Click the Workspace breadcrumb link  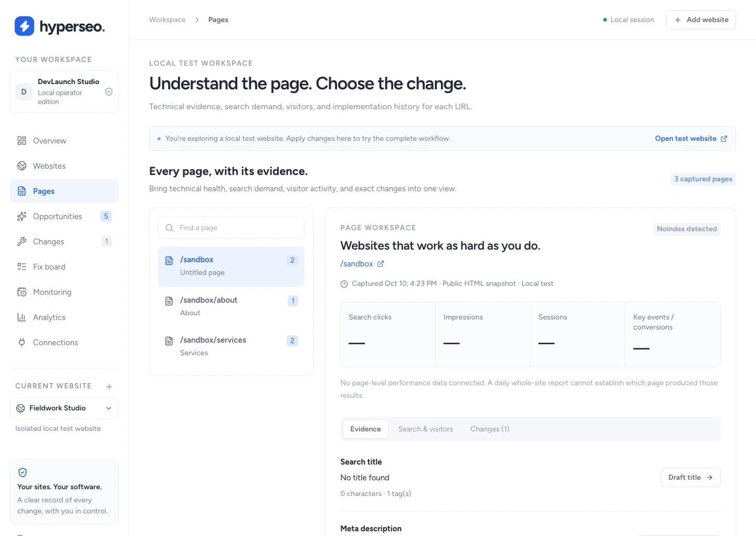[x=167, y=20]
